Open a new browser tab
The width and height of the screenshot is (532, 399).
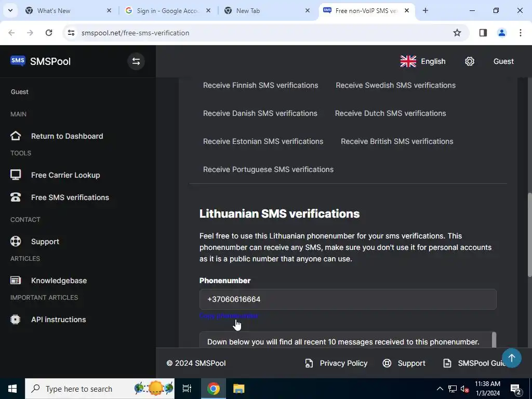pyautogui.click(x=425, y=10)
